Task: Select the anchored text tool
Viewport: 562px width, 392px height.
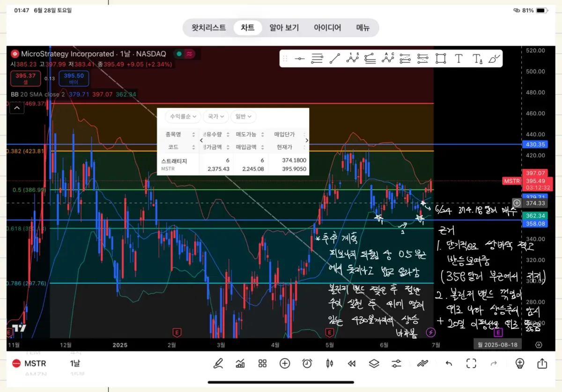Action: [x=477, y=59]
